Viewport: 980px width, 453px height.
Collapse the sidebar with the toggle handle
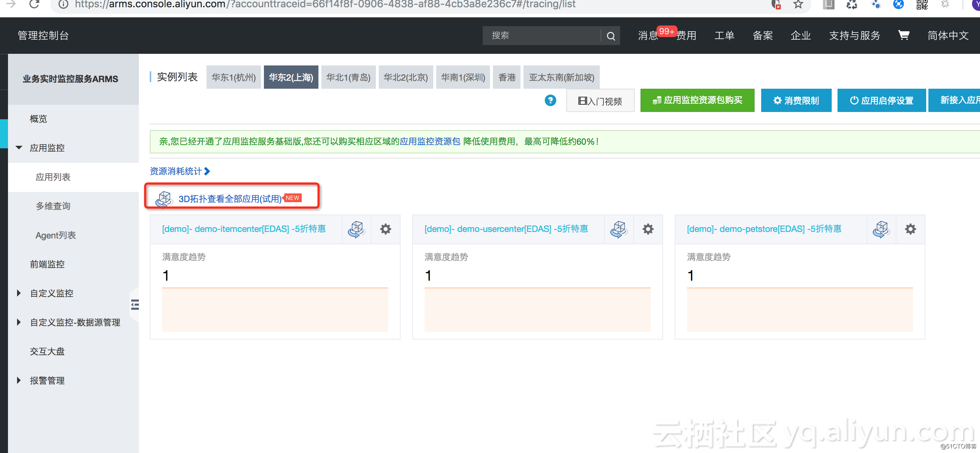click(134, 305)
